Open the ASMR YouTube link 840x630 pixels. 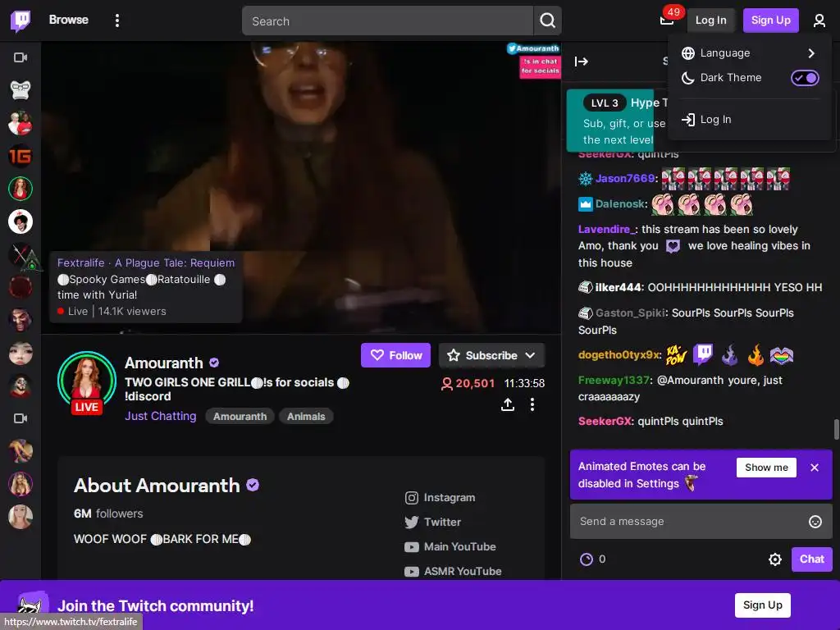(453, 572)
